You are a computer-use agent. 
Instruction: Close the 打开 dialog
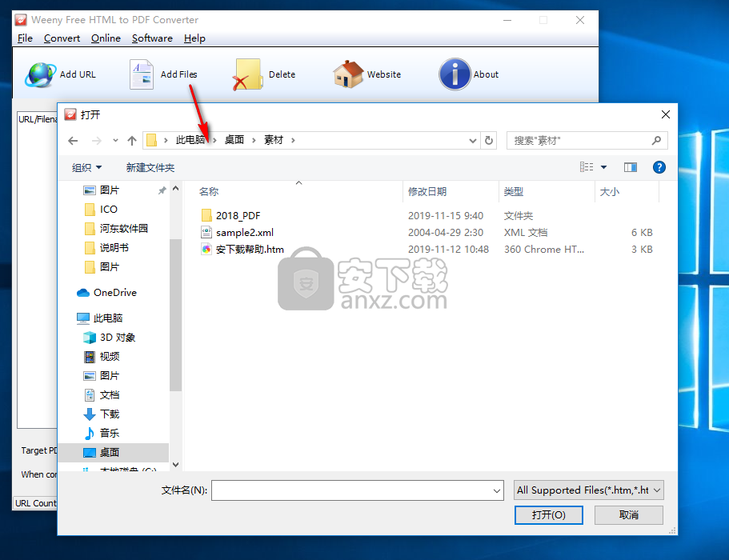pos(665,114)
